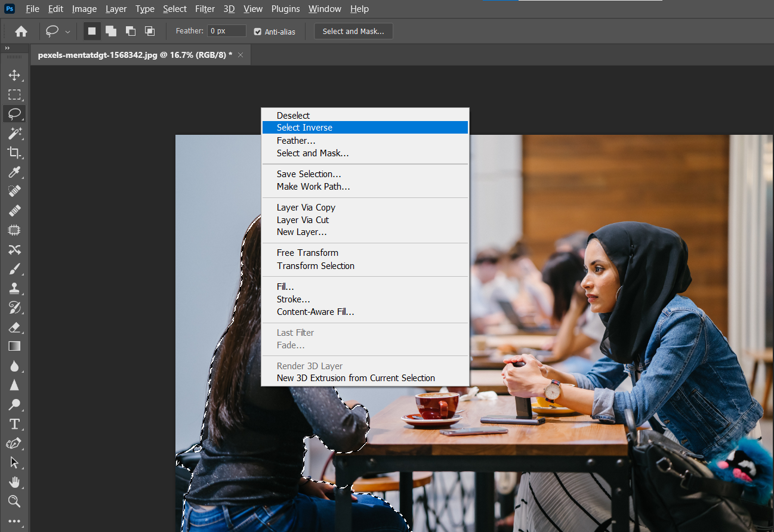This screenshot has height=532, width=774.
Task: Select the Move tool
Action: (14, 75)
